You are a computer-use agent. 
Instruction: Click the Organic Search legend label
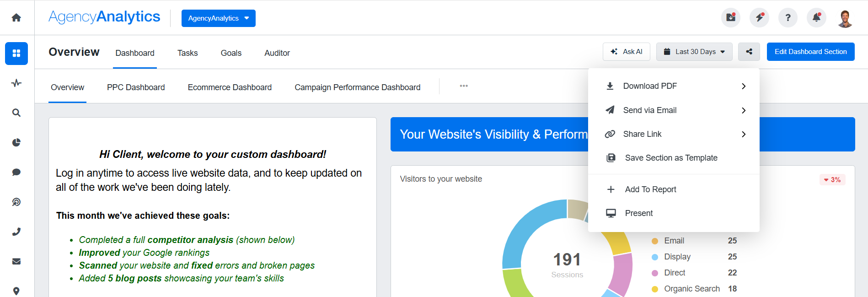(x=692, y=289)
